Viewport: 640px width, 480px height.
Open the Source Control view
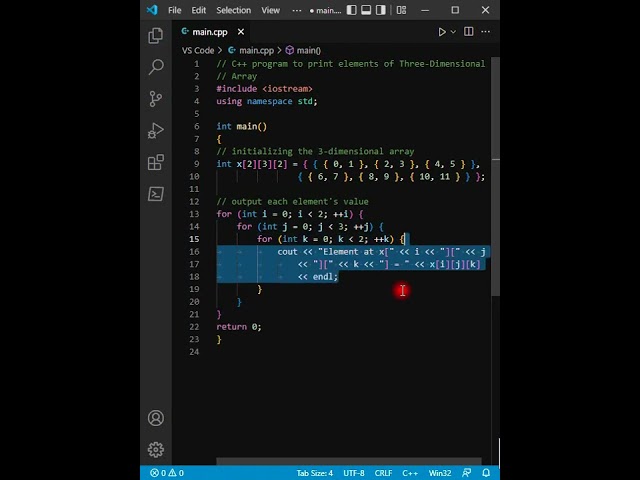click(156, 99)
